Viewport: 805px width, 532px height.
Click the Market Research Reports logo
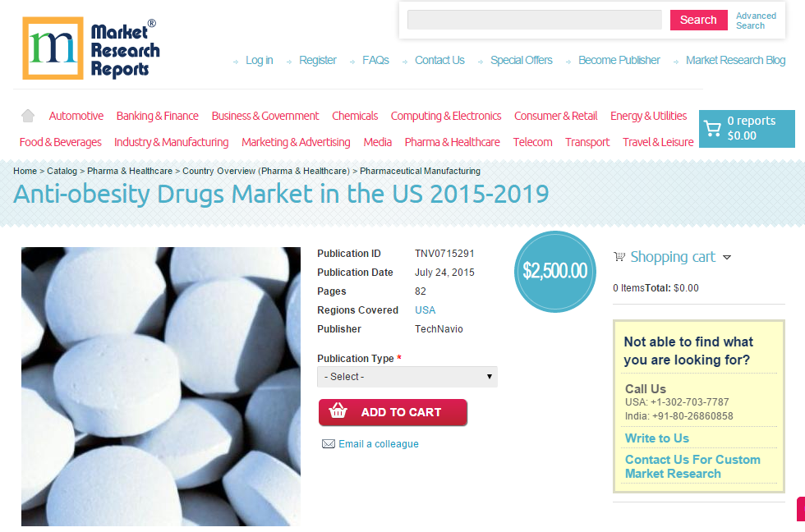coord(90,48)
